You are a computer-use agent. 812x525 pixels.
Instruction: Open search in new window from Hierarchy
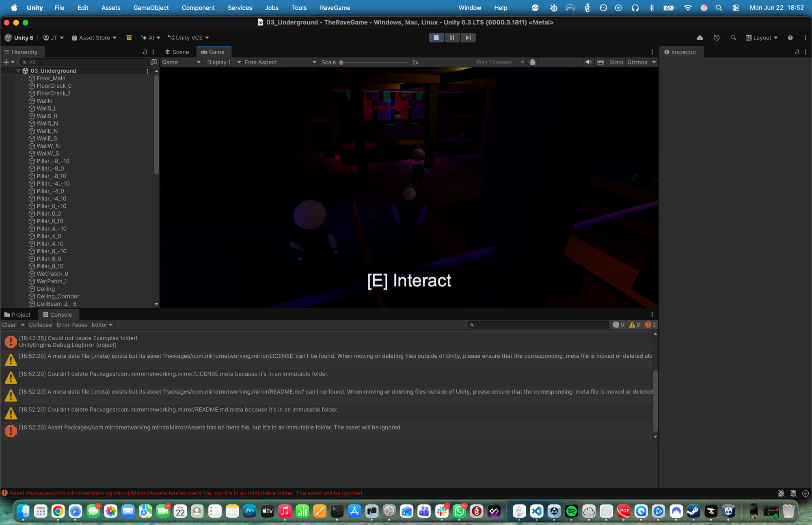pyautogui.click(x=154, y=62)
